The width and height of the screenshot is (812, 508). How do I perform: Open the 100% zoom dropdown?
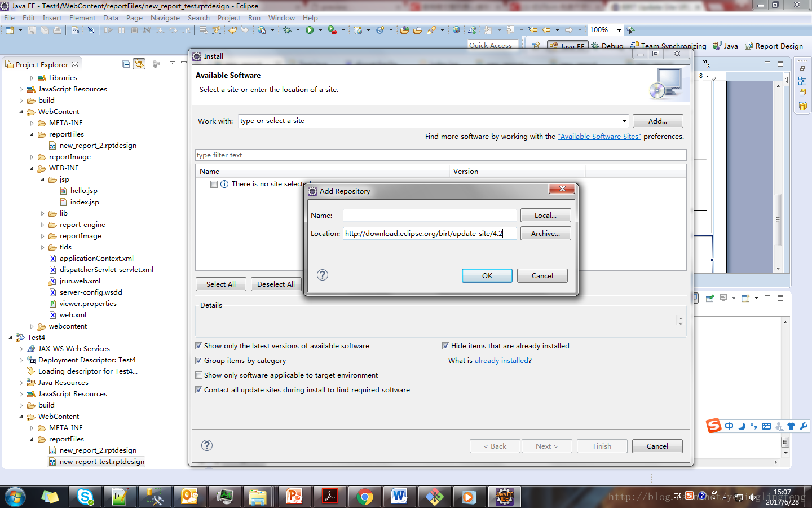pos(619,30)
